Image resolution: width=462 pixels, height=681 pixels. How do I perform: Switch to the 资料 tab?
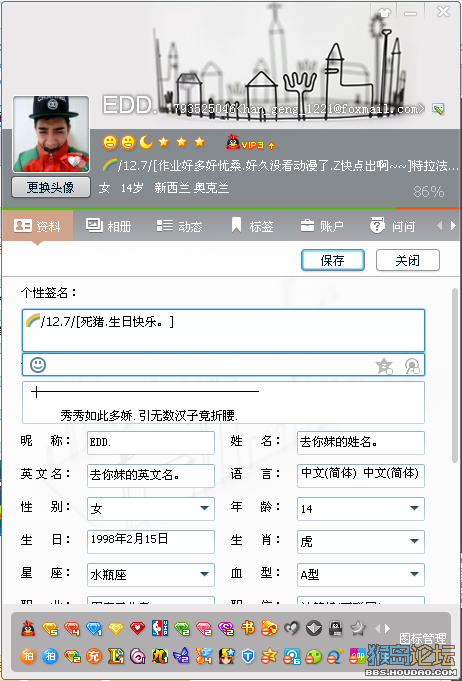click(37, 226)
